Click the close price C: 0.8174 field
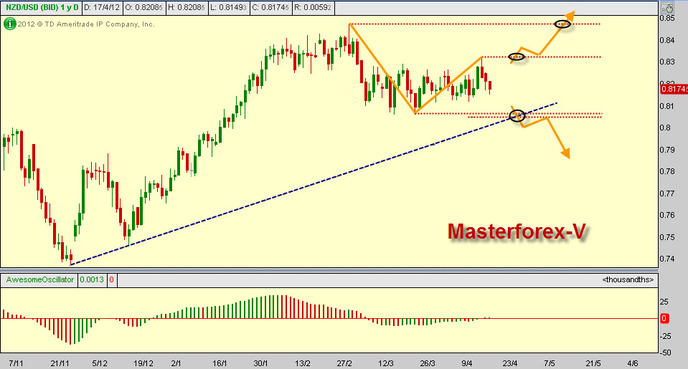The width and height of the screenshot is (688, 369). [x=272, y=8]
